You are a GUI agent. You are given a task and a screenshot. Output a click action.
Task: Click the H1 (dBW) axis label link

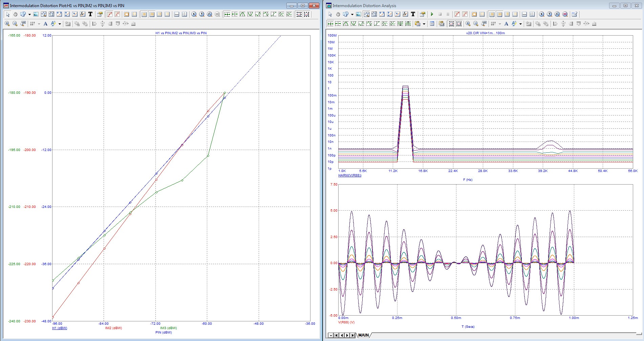coord(60,328)
